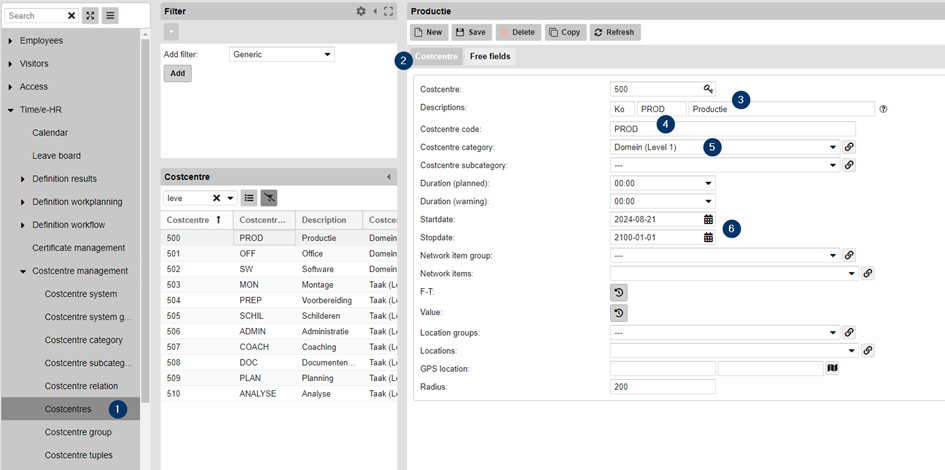Screen dimensions: 945x470
Task: Open the Stopdate calendar picker
Action: [x=708, y=238]
